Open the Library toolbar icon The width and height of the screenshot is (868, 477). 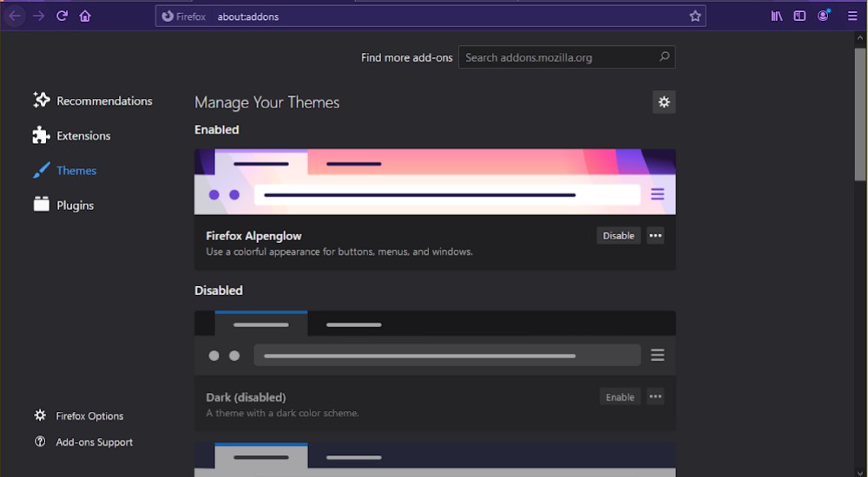tap(777, 16)
